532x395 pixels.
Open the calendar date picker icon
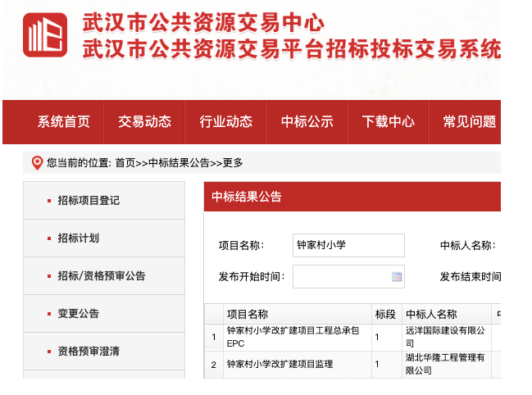[x=397, y=277]
